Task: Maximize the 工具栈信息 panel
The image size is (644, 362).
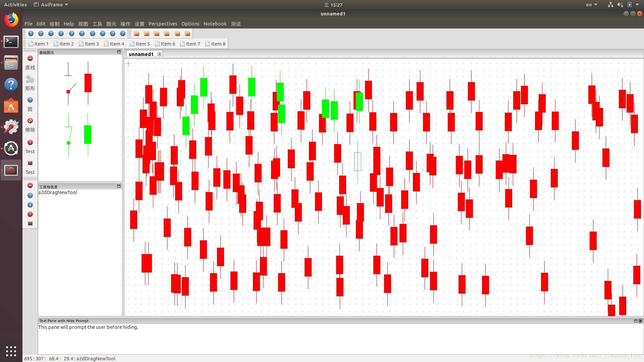Action: pyautogui.click(x=119, y=186)
